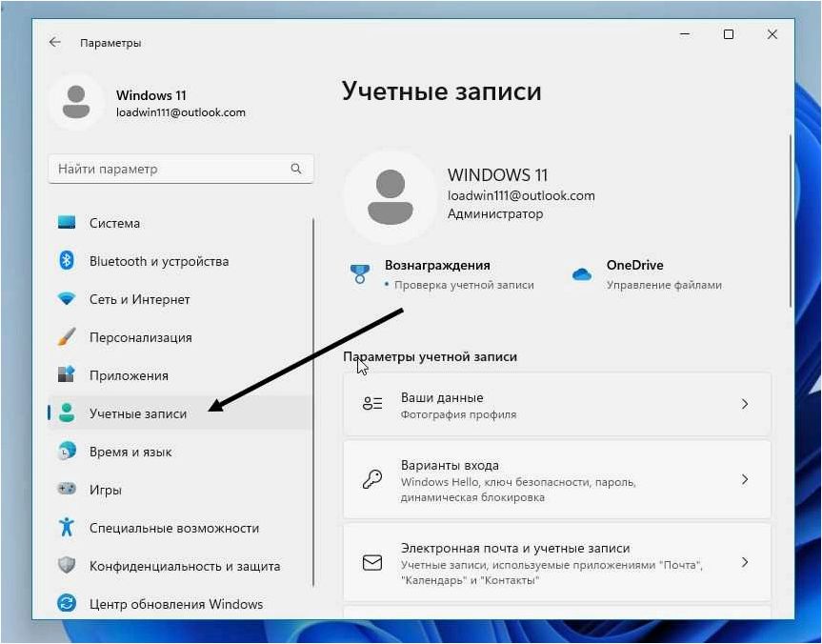The image size is (822, 644).
Task: Click the Вознаграждения medal icon
Action: pos(360,273)
